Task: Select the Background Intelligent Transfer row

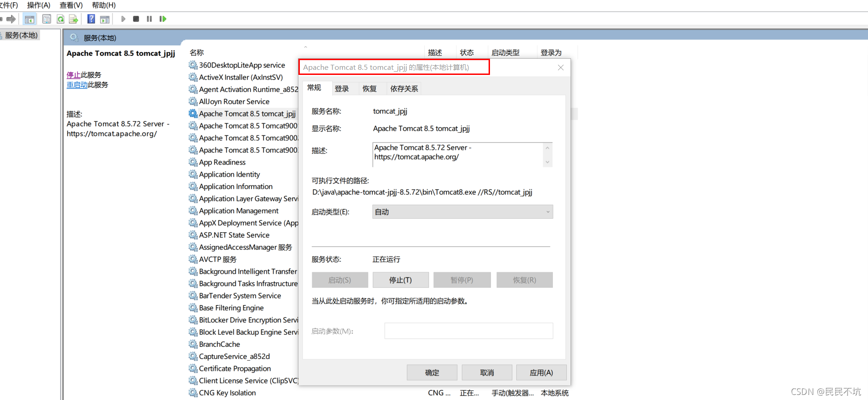Action: point(243,271)
